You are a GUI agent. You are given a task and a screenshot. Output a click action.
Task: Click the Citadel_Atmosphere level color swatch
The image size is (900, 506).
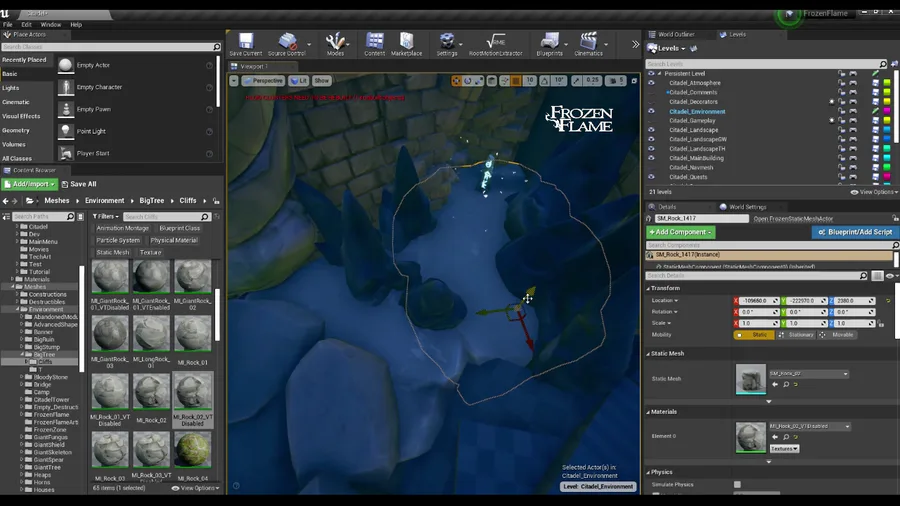point(887,83)
